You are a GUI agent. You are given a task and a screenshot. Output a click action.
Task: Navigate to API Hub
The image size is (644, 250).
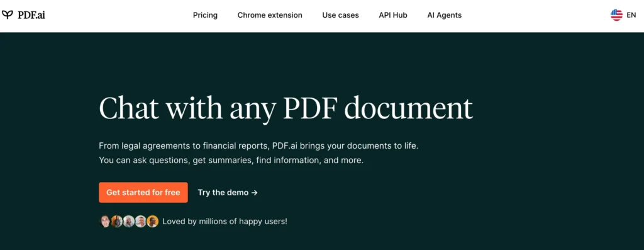tap(393, 15)
